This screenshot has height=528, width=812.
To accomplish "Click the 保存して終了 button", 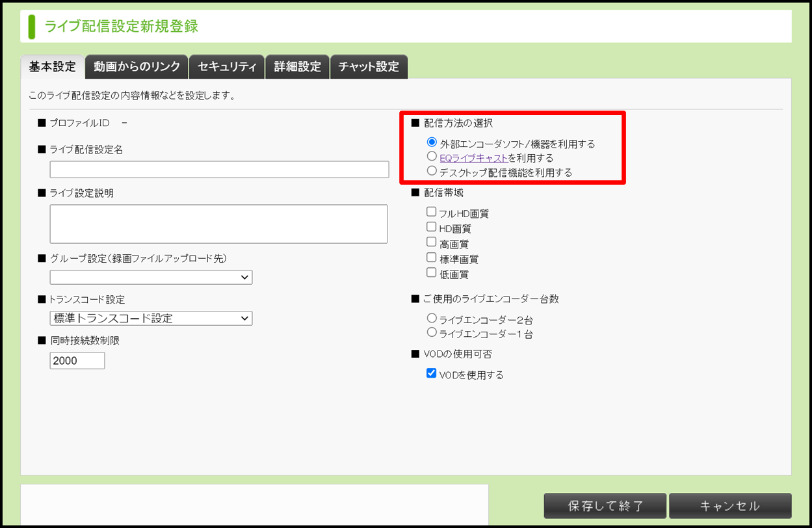I will [605, 506].
